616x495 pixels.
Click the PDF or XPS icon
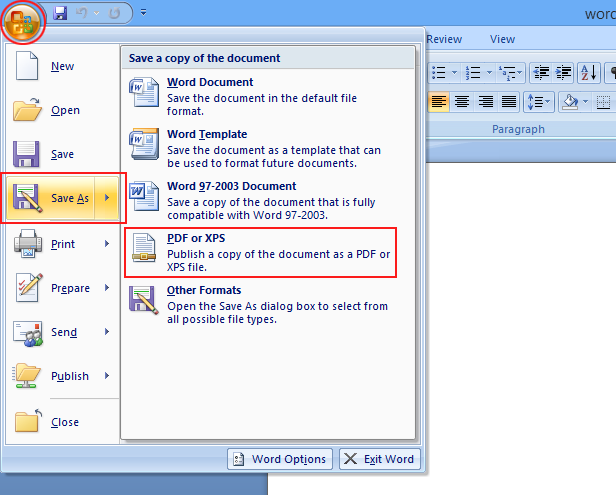(x=144, y=248)
